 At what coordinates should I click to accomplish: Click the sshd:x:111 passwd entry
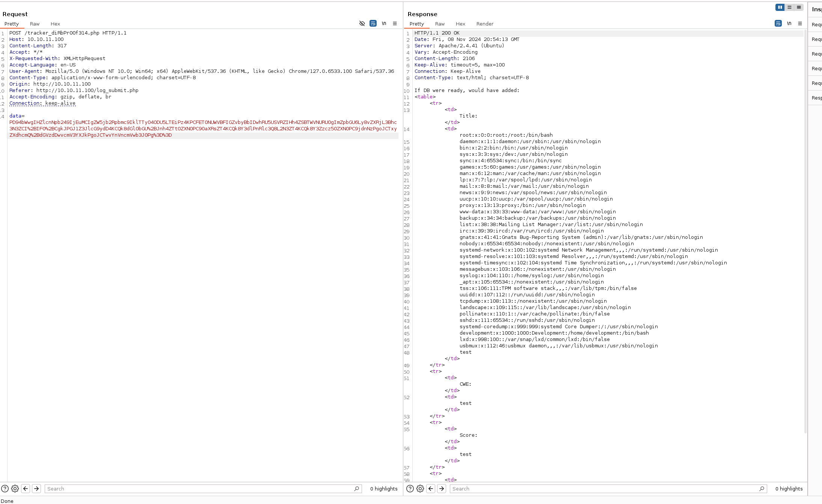[527, 320]
